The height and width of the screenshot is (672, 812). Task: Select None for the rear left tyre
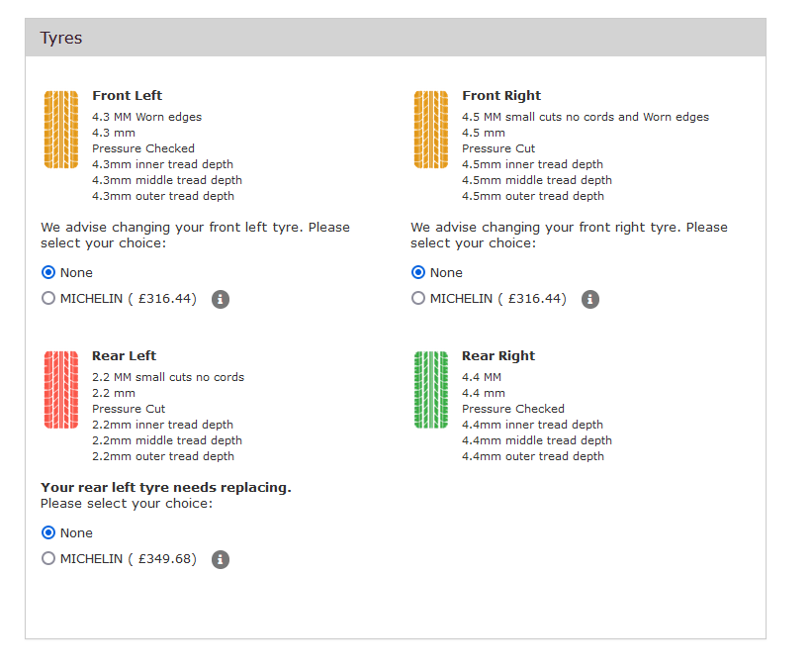[x=48, y=532]
